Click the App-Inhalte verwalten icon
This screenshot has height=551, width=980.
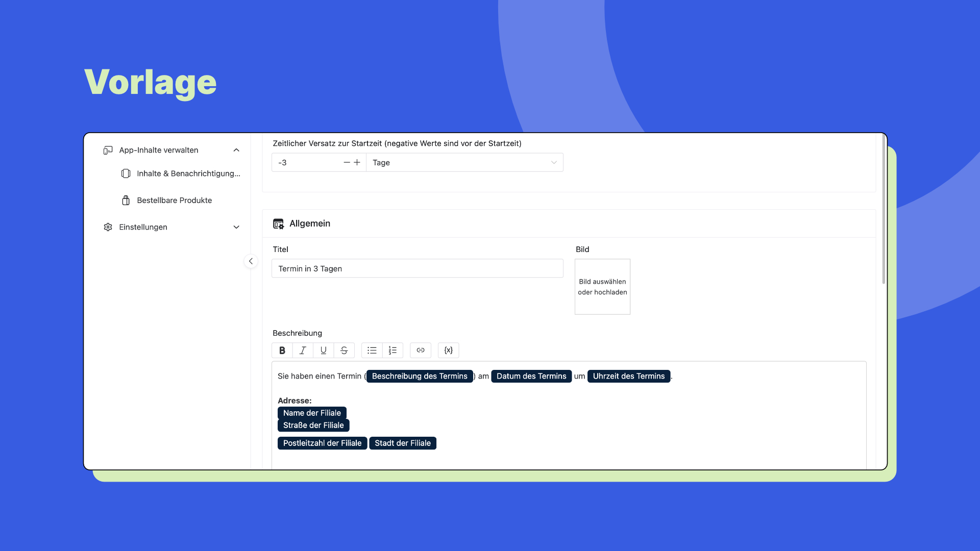(108, 150)
